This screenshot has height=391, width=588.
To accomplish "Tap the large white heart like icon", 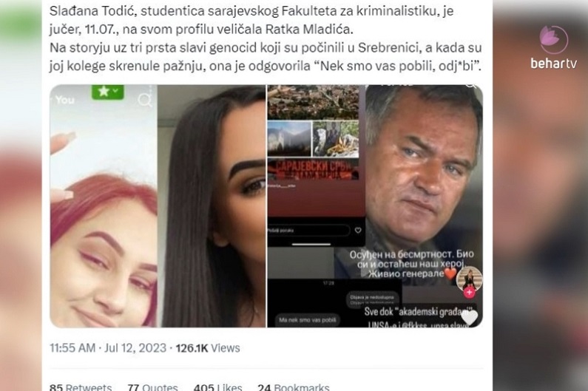I will click(470, 317).
